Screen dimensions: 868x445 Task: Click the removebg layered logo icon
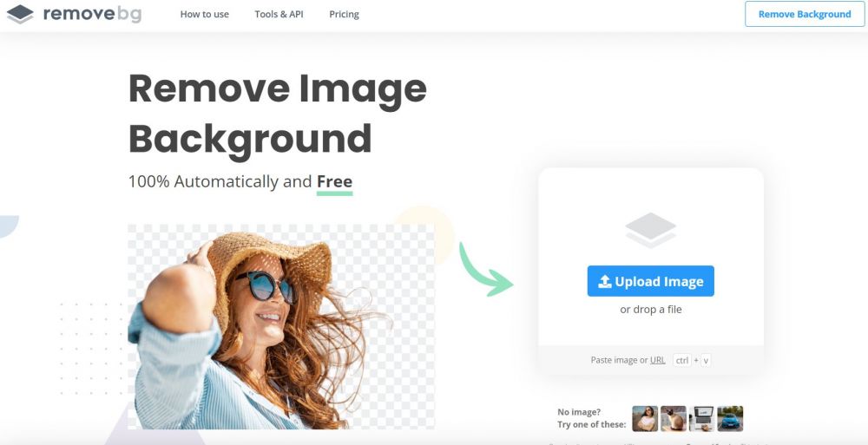click(20, 15)
